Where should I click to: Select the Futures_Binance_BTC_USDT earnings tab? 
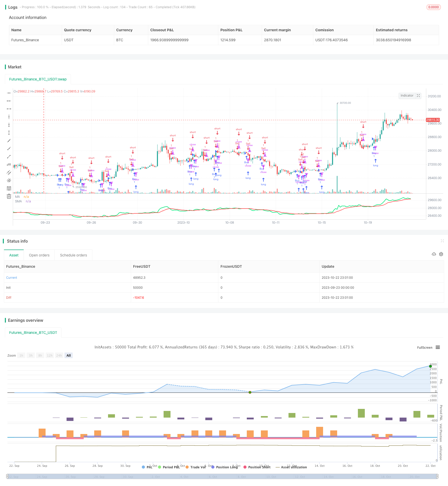click(33, 333)
